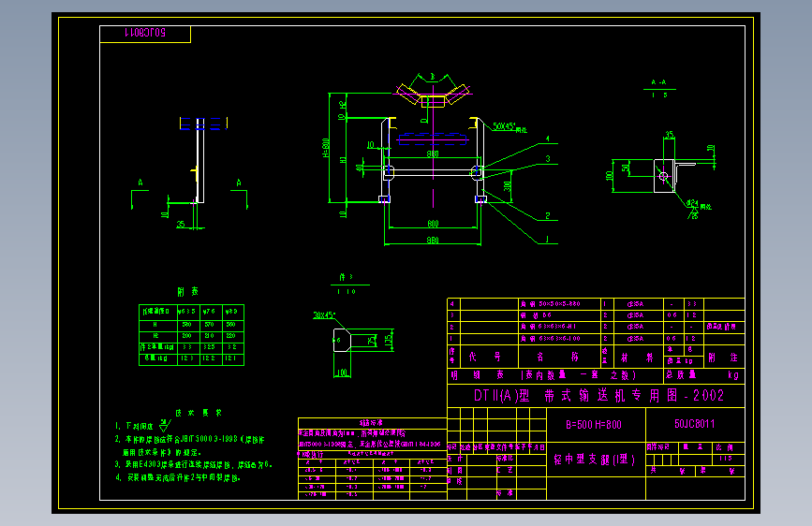Click the left section marker A on side view

(140, 183)
